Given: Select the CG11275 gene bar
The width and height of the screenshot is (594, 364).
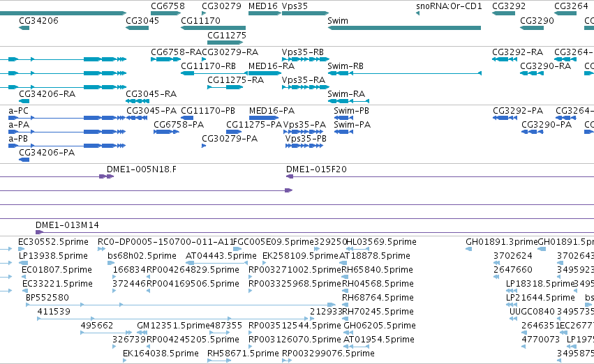Looking at the screenshot, I should click(x=225, y=43).
